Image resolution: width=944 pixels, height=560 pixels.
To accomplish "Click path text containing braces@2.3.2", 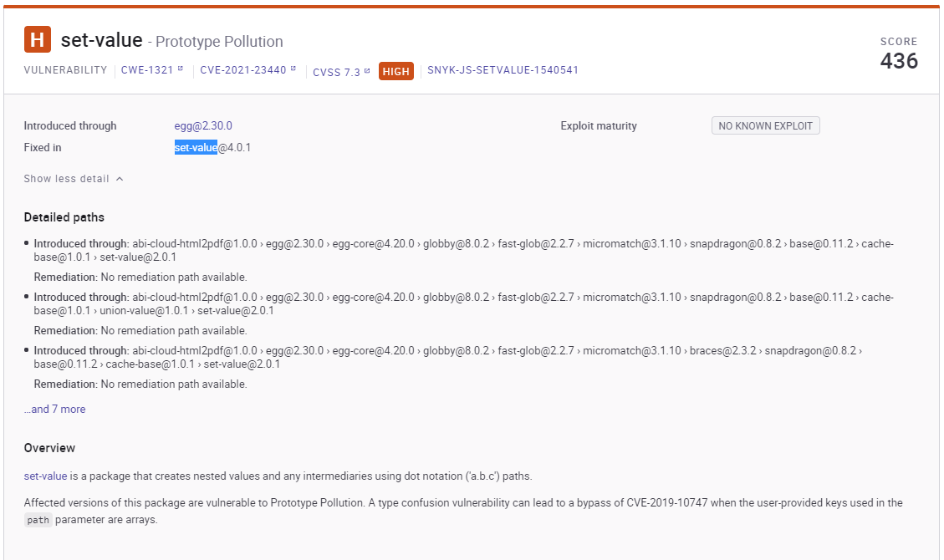I will pyautogui.click(x=448, y=357).
